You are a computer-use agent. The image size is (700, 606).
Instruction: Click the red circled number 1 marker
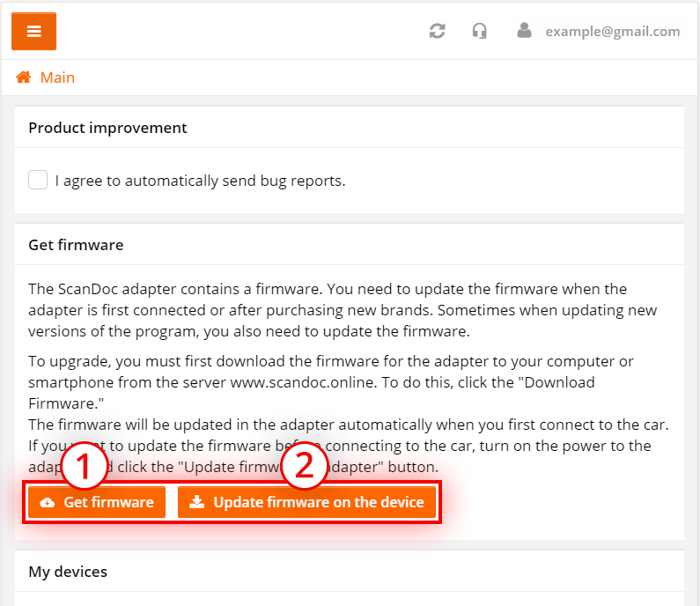tap(84, 465)
